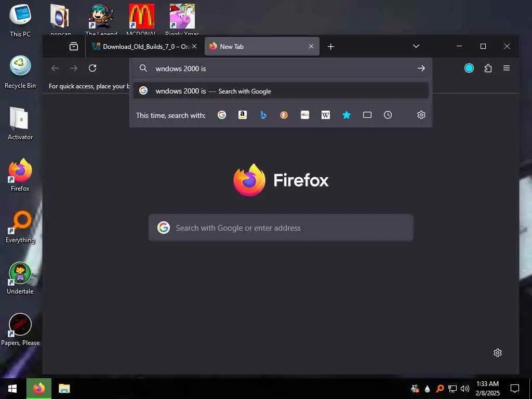The image size is (532, 399).
Task: Open Firefox application hamburger menu
Action: [507, 68]
